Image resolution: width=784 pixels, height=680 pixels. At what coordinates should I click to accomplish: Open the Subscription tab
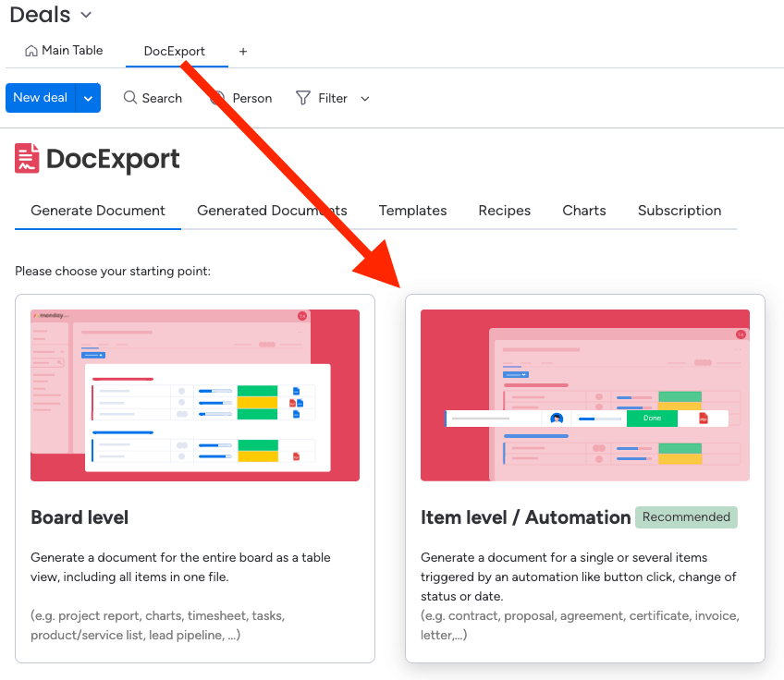point(680,211)
